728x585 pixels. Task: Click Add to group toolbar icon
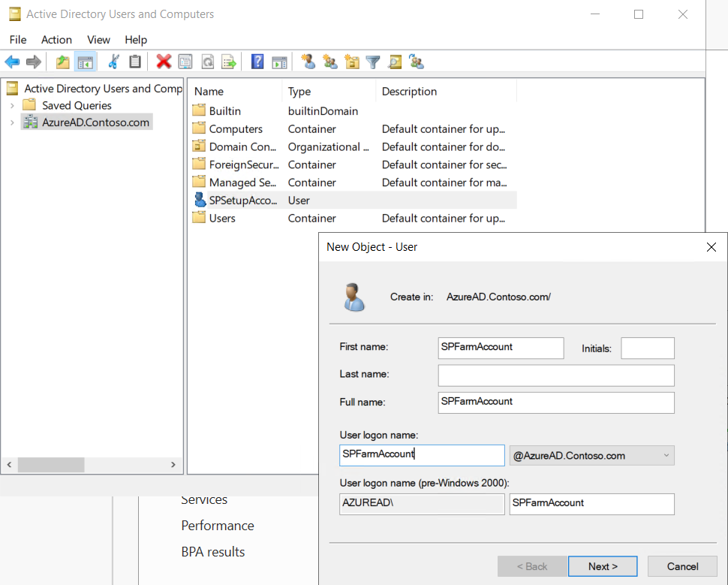(417, 62)
